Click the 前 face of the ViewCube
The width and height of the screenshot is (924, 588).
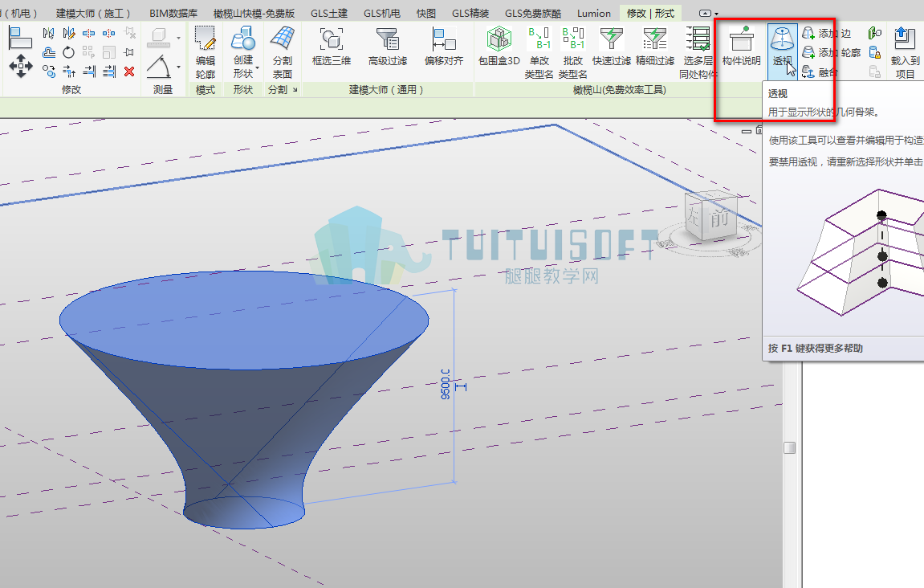(719, 218)
